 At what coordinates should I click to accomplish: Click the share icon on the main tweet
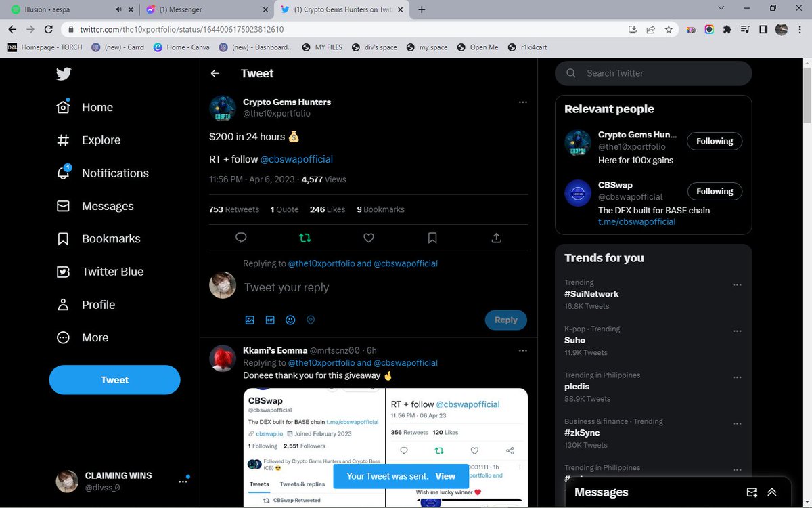(496, 238)
